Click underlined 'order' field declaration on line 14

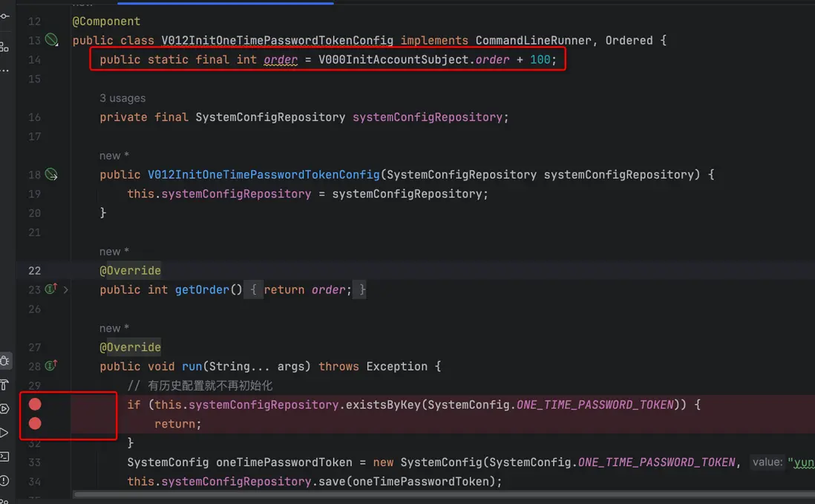point(281,59)
